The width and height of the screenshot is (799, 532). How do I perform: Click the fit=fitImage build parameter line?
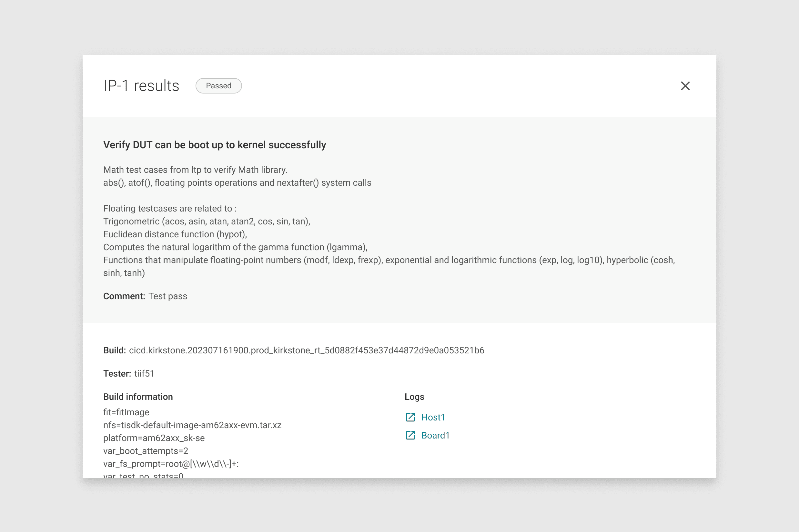pos(126,412)
